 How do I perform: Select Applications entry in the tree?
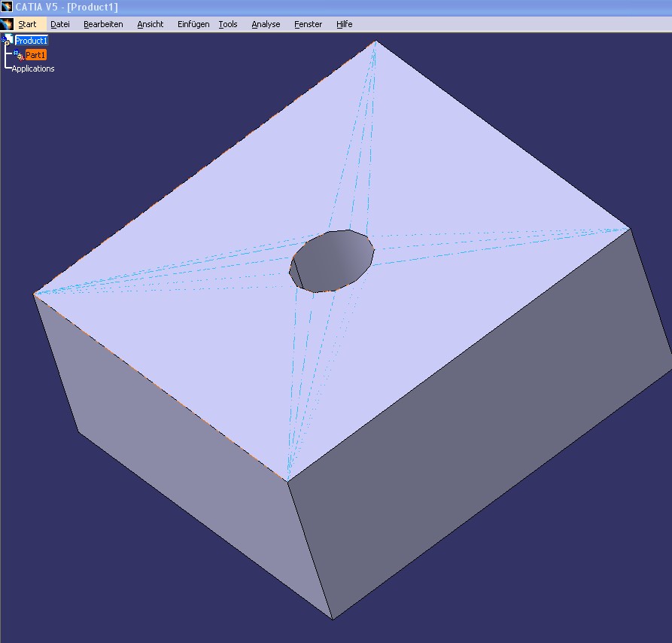33,69
